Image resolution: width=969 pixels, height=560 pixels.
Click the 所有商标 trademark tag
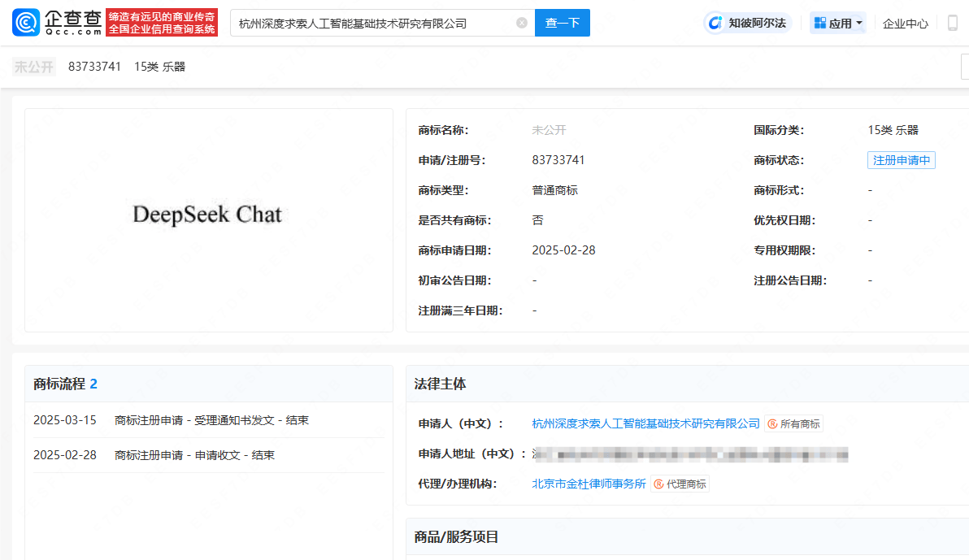tap(793, 423)
